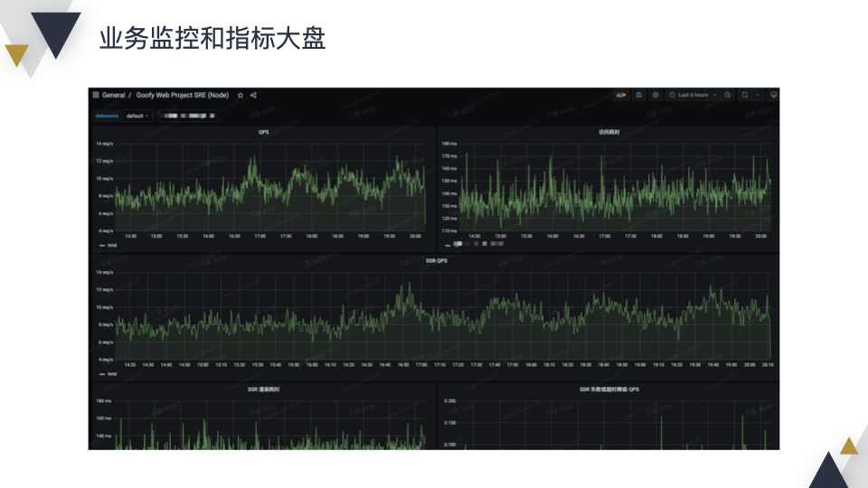Open the General folder breadcrumb
Image resolution: width=868 pixels, height=488 pixels.
tap(114, 95)
